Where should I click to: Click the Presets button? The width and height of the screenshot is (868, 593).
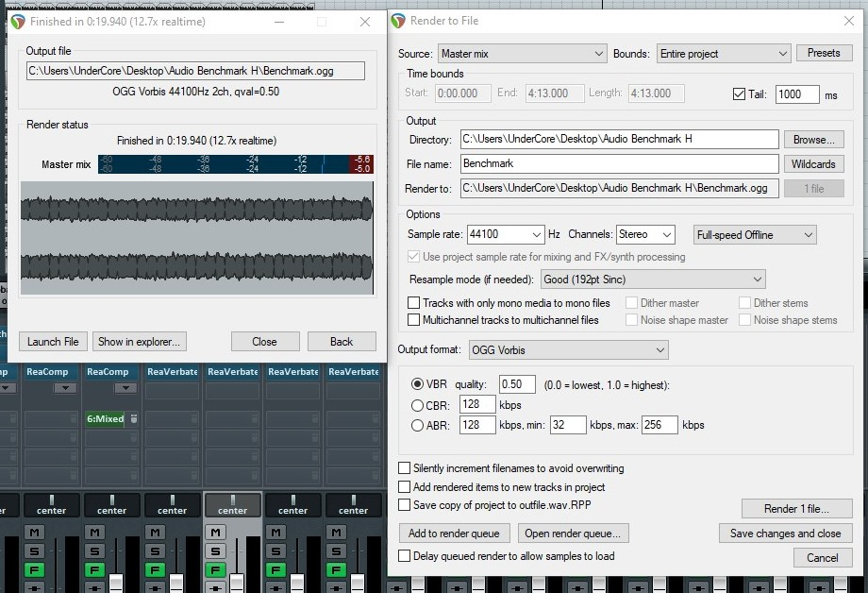pos(824,53)
